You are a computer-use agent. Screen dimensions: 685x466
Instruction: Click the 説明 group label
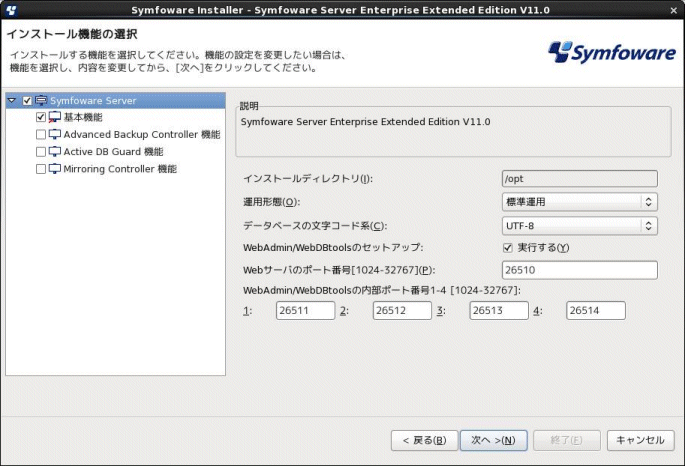[249, 106]
